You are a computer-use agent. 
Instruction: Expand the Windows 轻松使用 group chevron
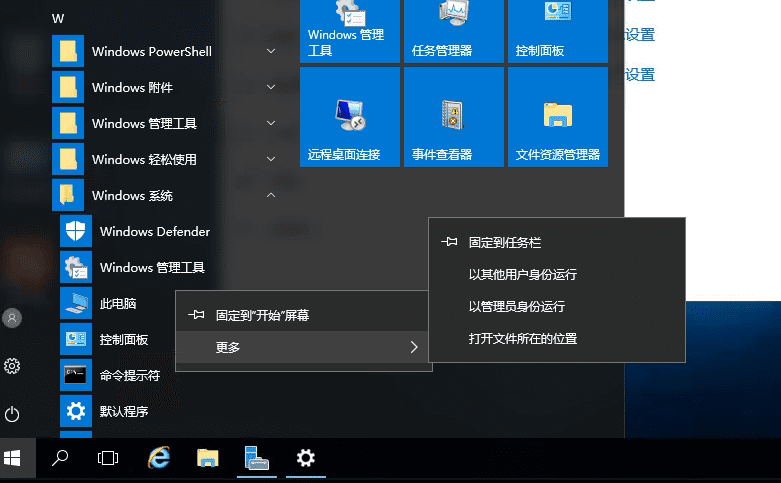click(271, 159)
